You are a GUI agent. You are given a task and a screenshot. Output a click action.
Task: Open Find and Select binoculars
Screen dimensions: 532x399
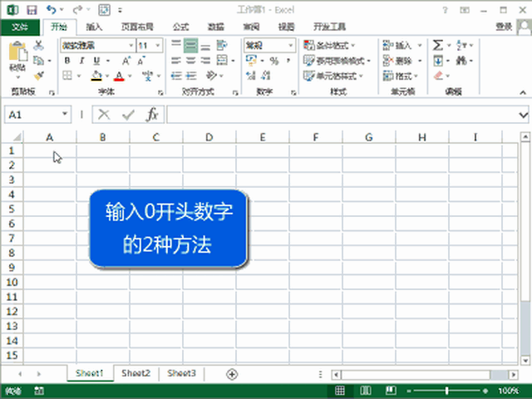464,61
